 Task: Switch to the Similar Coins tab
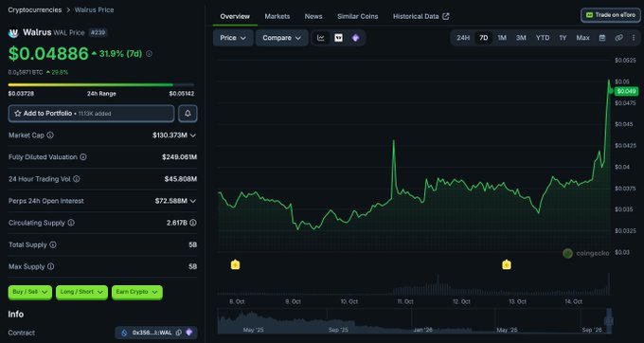pyautogui.click(x=358, y=16)
